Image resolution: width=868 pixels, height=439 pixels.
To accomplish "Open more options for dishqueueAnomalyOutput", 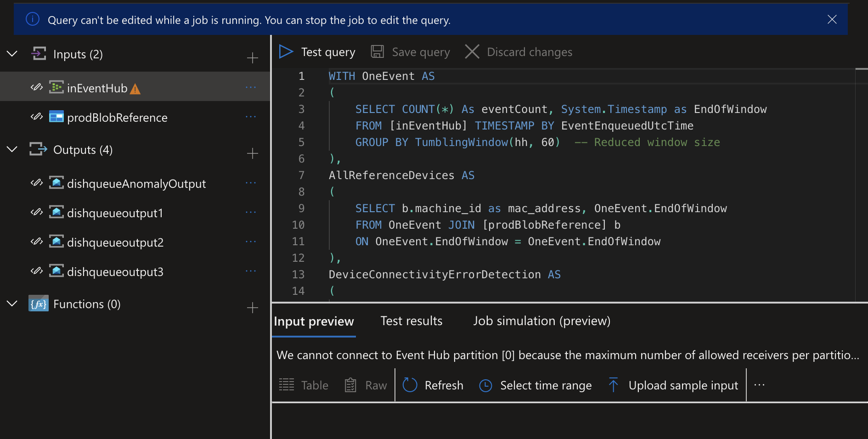I will [x=251, y=183].
